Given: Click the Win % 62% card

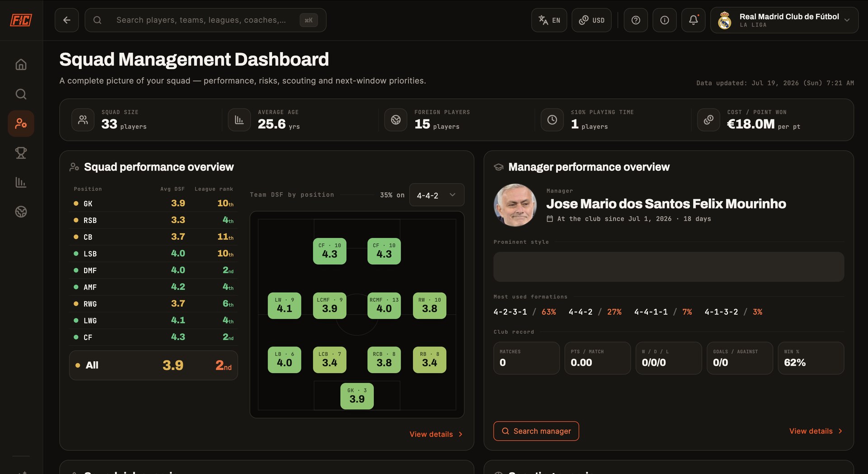Looking at the screenshot, I should pyautogui.click(x=811, y=358).
